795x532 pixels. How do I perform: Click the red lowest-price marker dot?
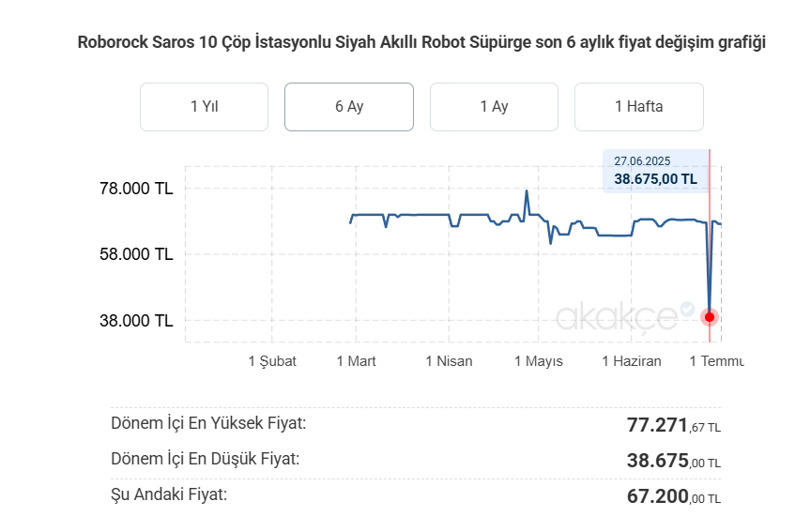710,317
